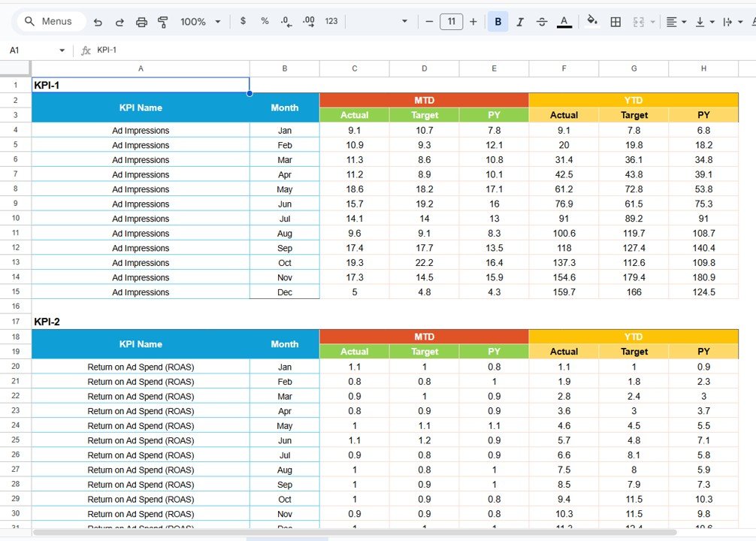Undo the last action
Screen dimensions: 756x541
click(98, 21)
